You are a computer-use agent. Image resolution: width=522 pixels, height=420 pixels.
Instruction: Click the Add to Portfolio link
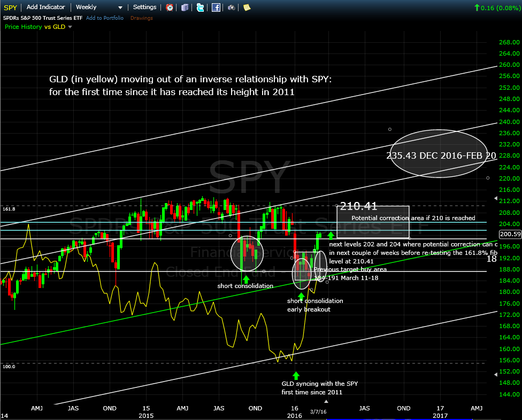click(x=104, y=18)
